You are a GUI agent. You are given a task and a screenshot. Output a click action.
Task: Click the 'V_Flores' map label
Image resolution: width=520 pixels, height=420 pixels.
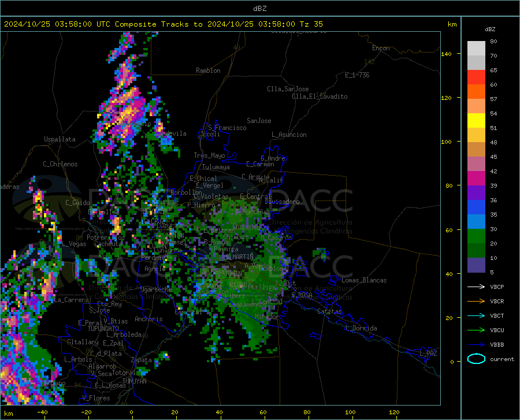click(x=96, y=398)
